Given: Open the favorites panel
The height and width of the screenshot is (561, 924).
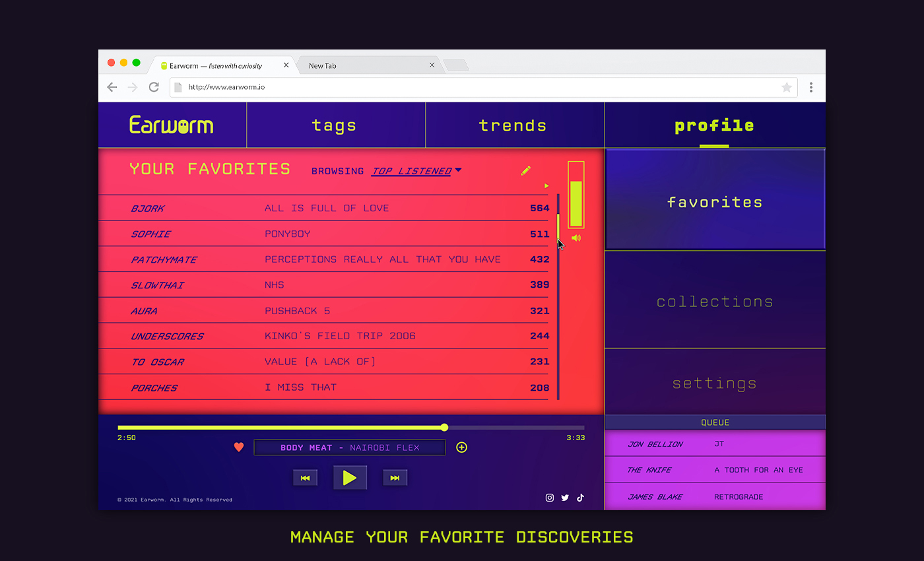Looking at the screenshot, I should [715, 200].
